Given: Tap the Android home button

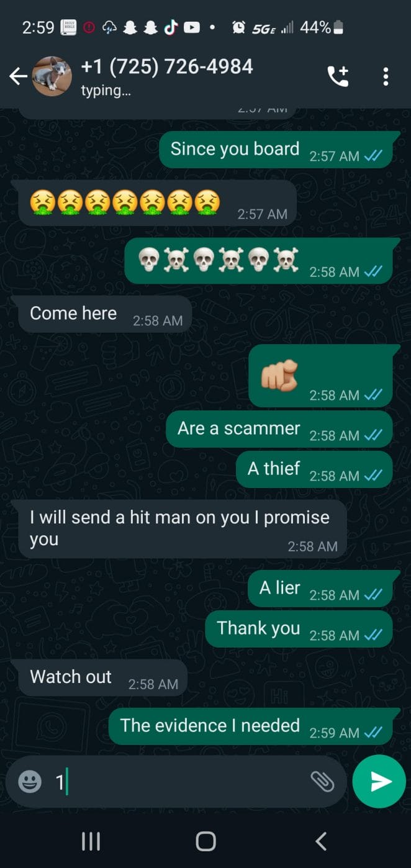Looking at the screenshot, I should click(205, 841).
